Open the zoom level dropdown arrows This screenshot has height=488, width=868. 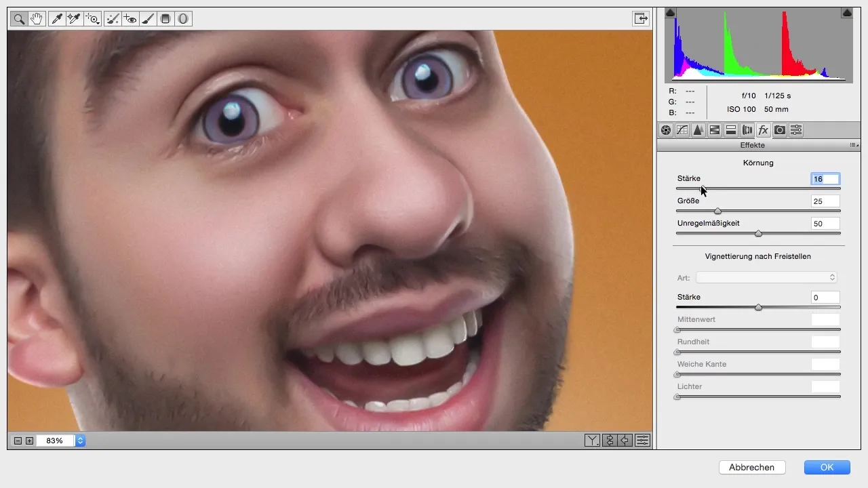tap(80, 441)
